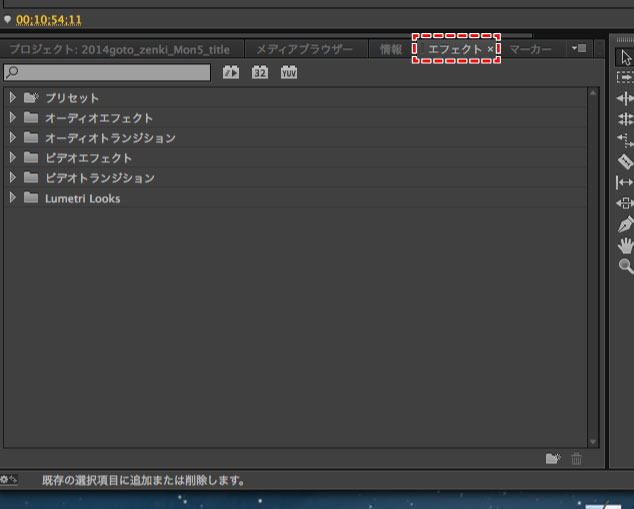Select the オーディオエフェクト row label

click(99, 118)
